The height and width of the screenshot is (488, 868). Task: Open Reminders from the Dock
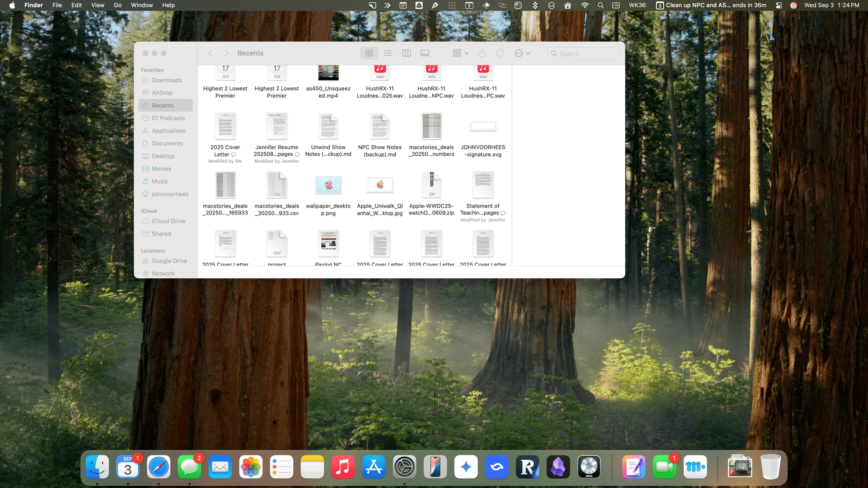(281, 467)
